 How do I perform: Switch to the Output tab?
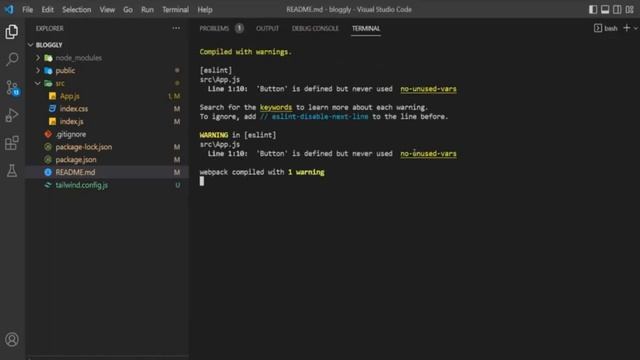[267, 28]
